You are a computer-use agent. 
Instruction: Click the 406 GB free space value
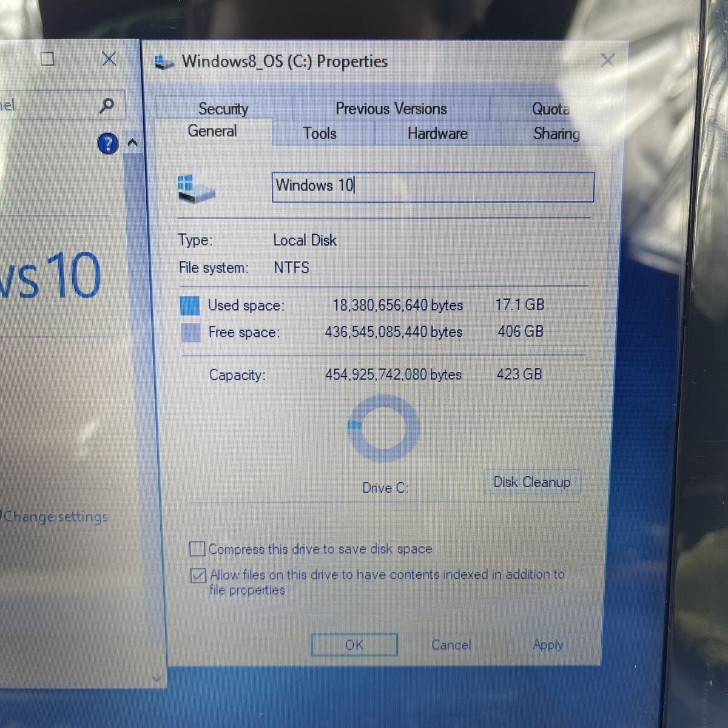coord(521,332)
